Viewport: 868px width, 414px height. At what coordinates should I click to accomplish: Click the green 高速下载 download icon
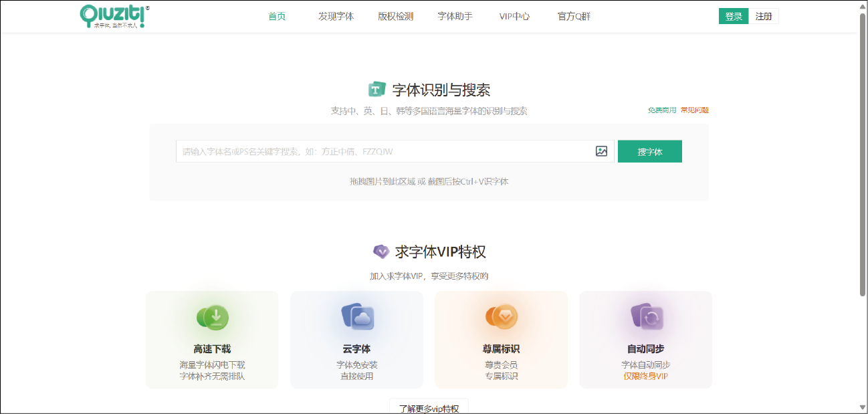pos(213,317)
